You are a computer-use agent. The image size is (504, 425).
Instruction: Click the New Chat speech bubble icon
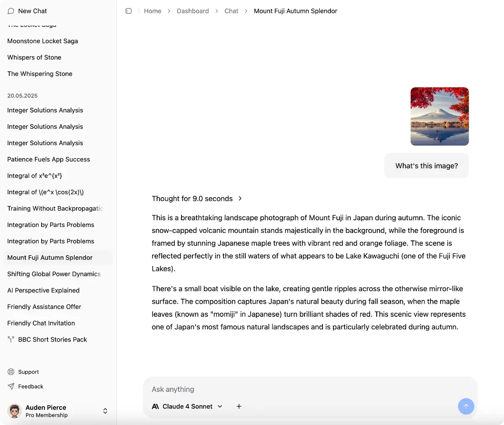[x=11, y=11]
